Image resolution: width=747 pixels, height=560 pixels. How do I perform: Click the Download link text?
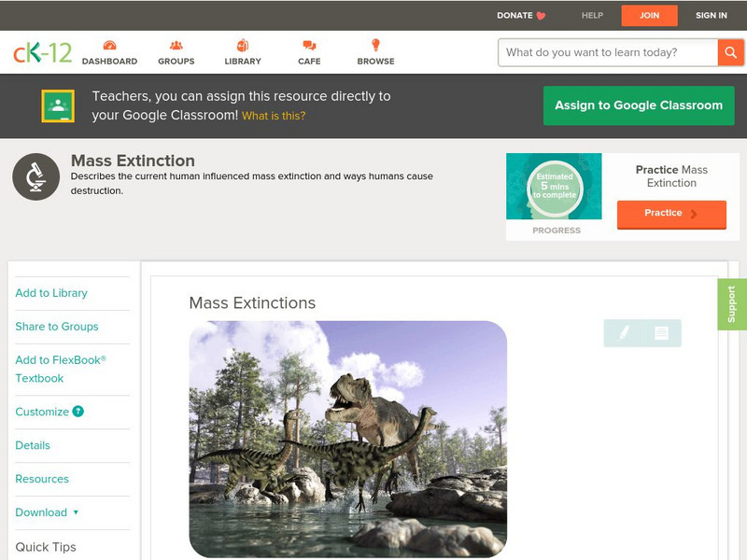41,512
